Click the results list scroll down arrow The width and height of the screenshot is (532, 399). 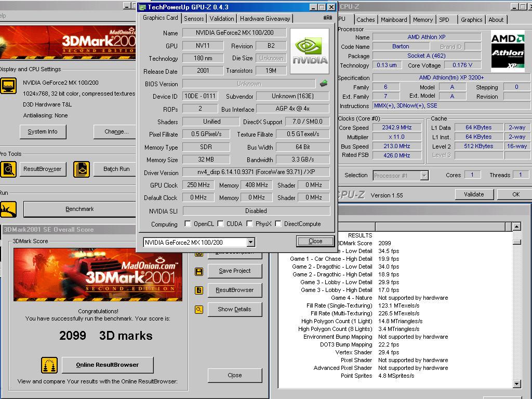[517, 384]
